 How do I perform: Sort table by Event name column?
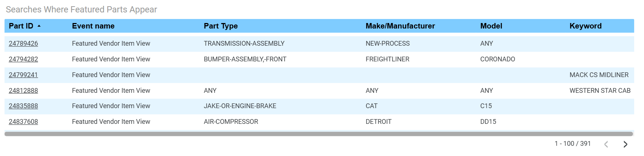click(93, 26)
